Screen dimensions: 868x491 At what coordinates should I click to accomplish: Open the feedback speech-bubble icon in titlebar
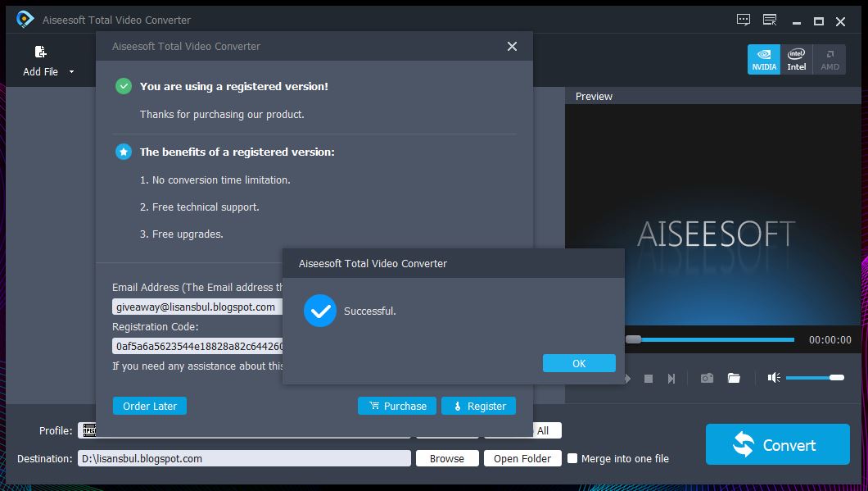point(743,20)
